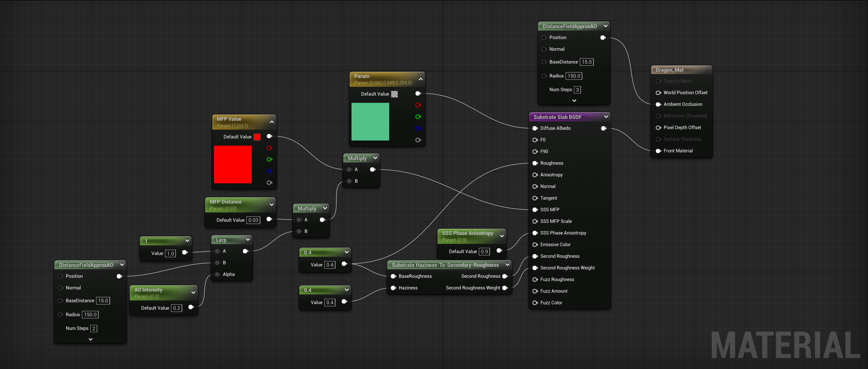Click Lerp Alpha input pin
The height and width of the screenshot is (369, 868).
[217, 274]
